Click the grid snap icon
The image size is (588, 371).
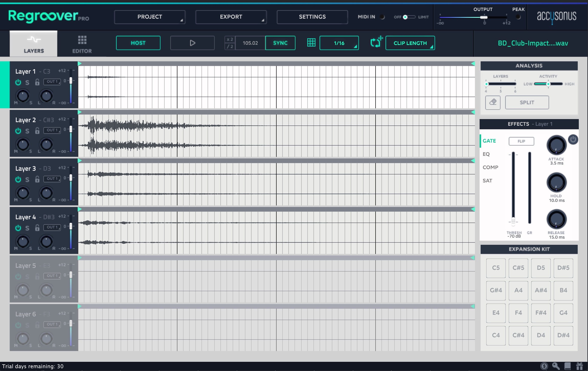[311, 43]
